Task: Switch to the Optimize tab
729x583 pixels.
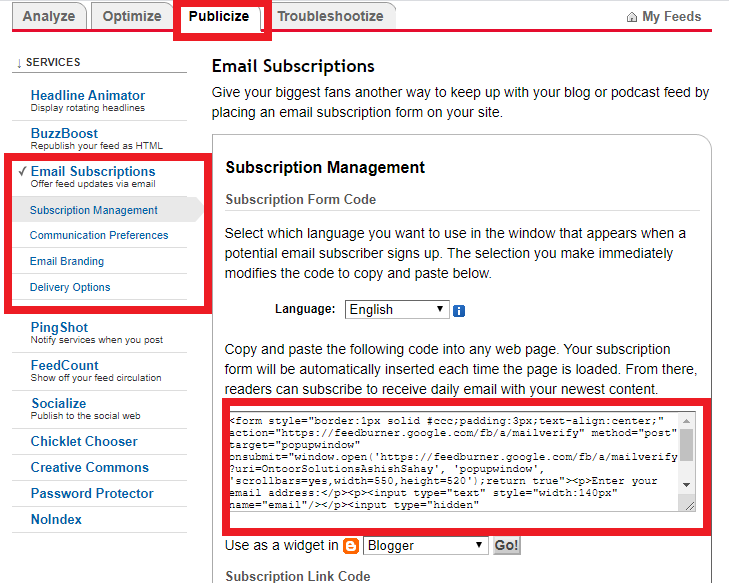Action: click(132, 16)
